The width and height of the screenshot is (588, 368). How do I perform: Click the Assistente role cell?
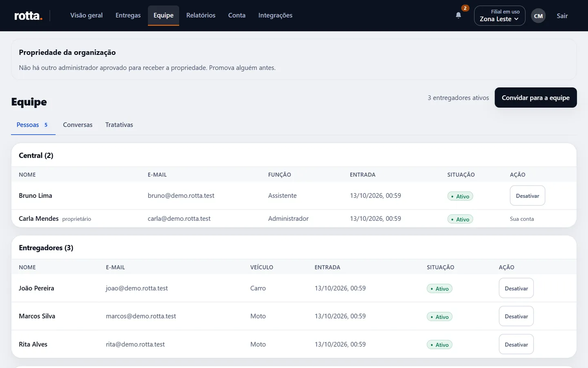click(283, 195)
